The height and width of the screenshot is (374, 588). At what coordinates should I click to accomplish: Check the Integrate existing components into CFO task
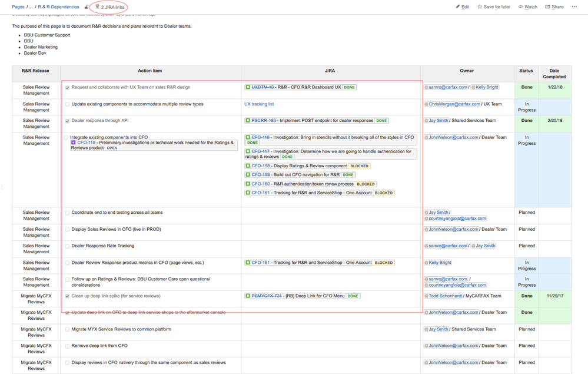(x=66, y=138)
